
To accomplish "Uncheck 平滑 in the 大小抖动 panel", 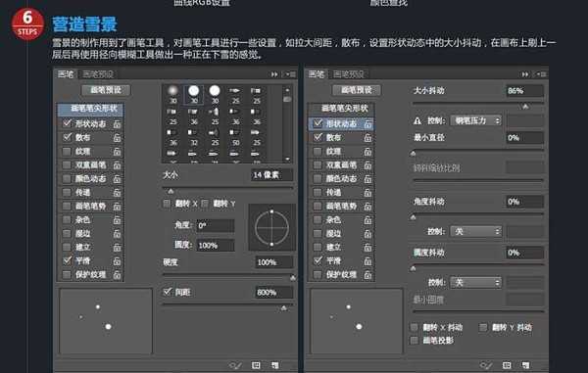I will pos(318,260).
